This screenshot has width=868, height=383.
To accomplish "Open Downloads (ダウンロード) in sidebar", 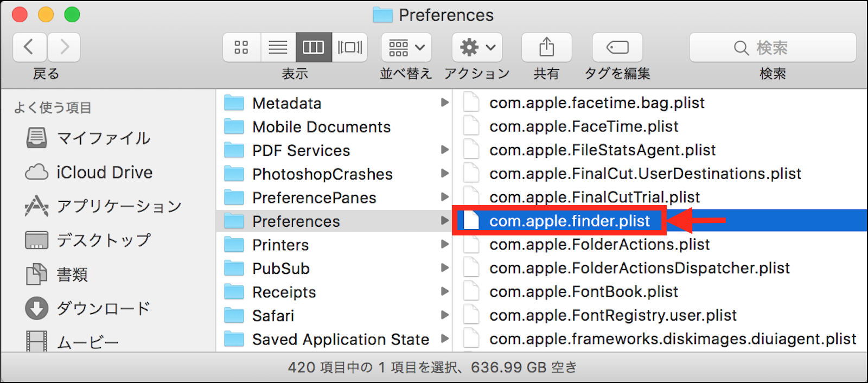I will (x=103, y=308).
